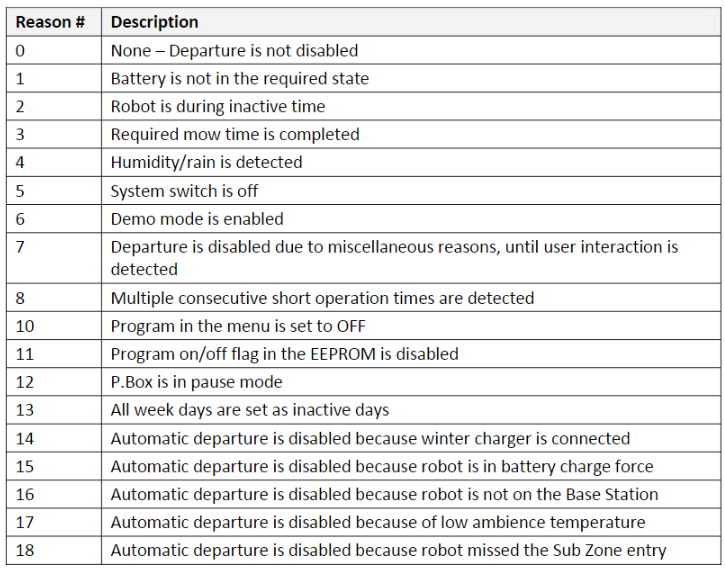The width and height of the screenshot is (725, 568).
Task: Click the "Description" column header
Action: click(x=154, y=21)
